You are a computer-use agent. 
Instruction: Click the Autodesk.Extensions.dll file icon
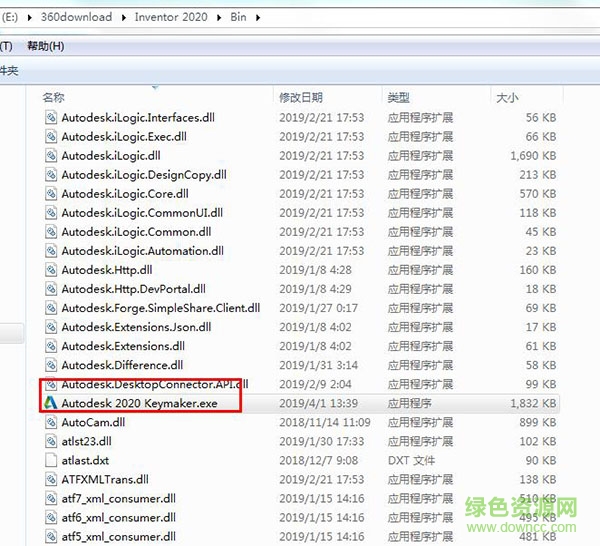point(51,346)
